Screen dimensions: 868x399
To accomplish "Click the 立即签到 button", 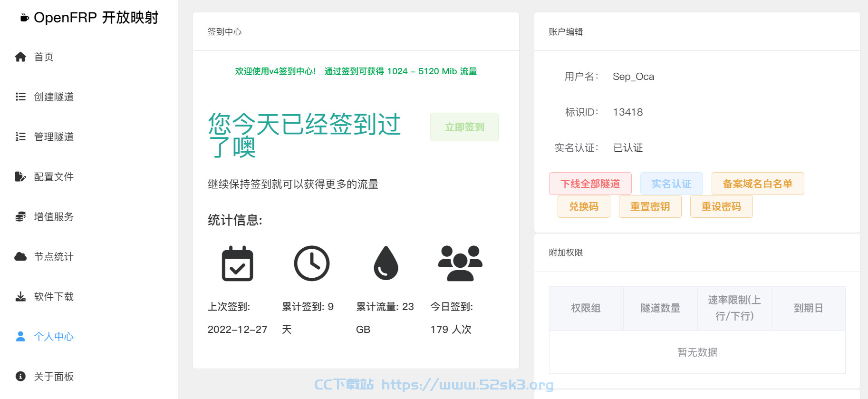I will click(464, 127).
